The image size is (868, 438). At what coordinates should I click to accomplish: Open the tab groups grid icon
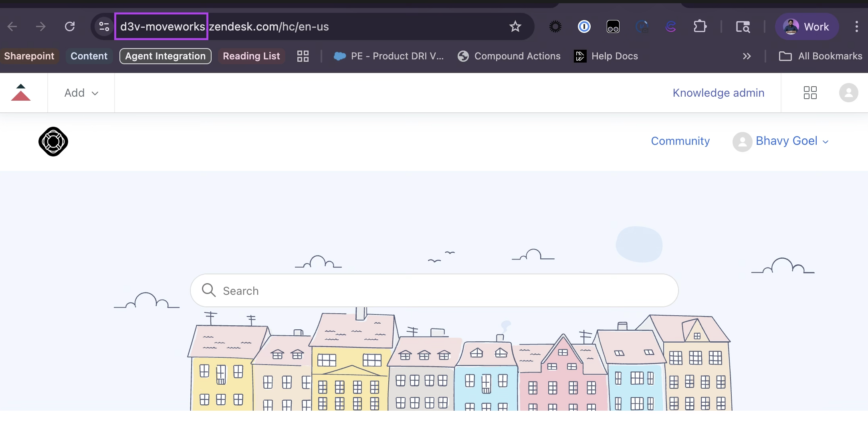pyautogui.click(x=303, y=56)
